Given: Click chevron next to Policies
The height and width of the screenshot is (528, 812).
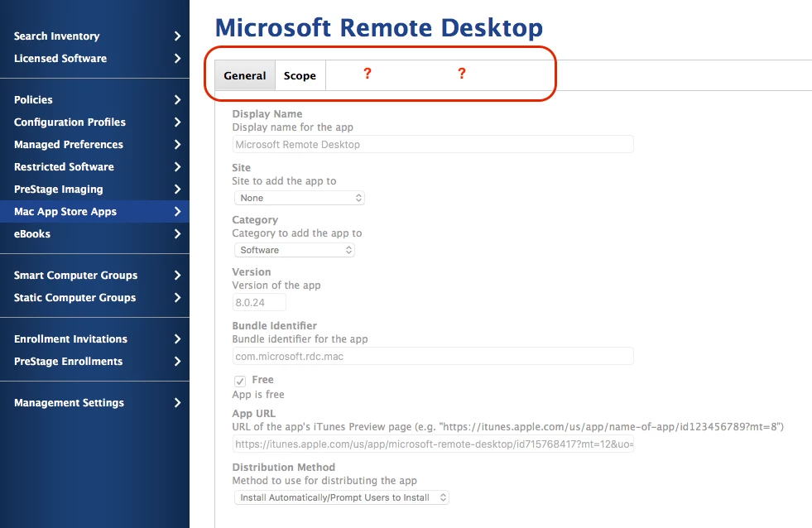Looking at the screenshot, I should point(178,100).
